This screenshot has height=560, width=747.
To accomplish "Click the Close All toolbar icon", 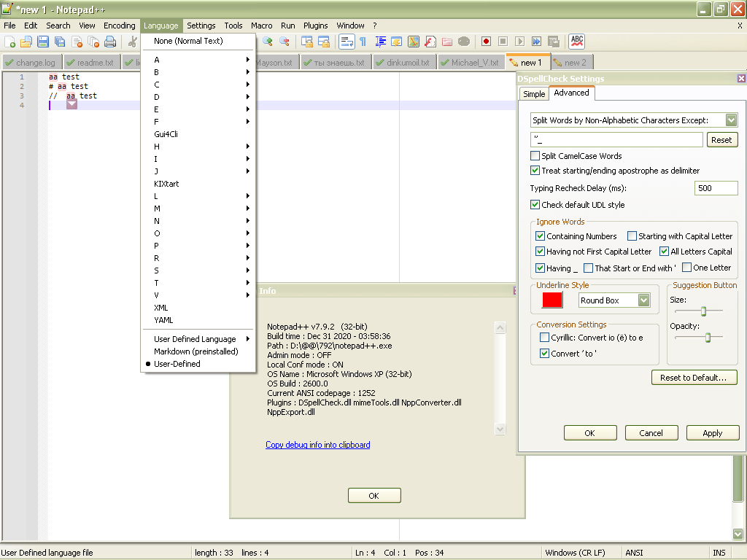I will coord(93,42).
